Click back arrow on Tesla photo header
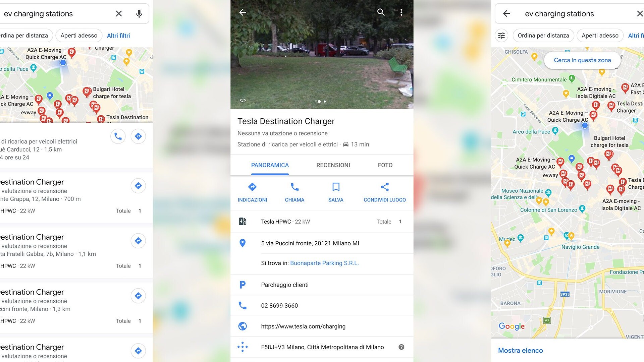The image size is (644, 362). pos(243,12)
